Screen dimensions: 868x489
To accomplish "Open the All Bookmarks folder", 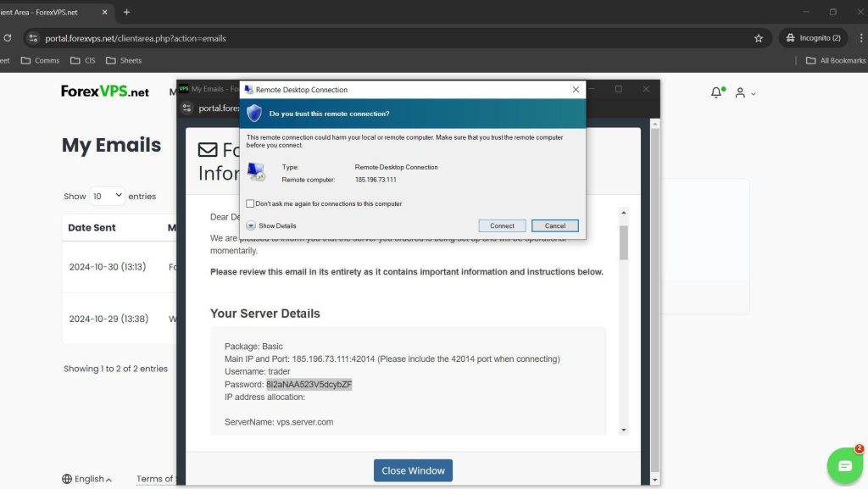I will (836, 60).
